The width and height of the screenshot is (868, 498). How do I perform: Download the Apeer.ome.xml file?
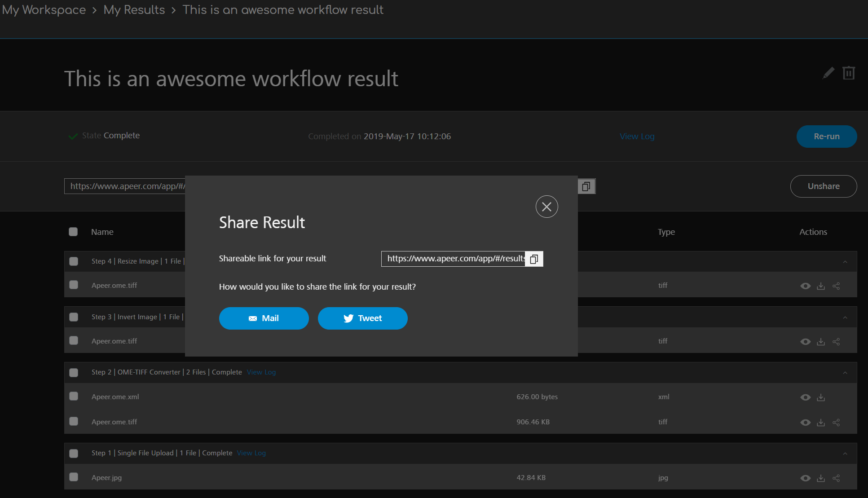point(821,397)
